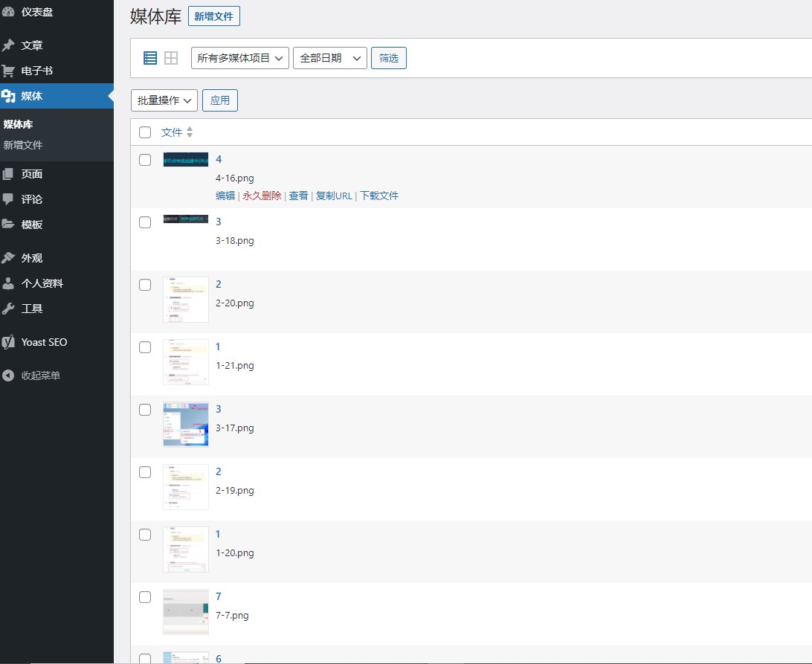The height and width of the screenshot is (664, 812).
Task: Click 复制URL link under 4-16.png
Action: [334, 196]
